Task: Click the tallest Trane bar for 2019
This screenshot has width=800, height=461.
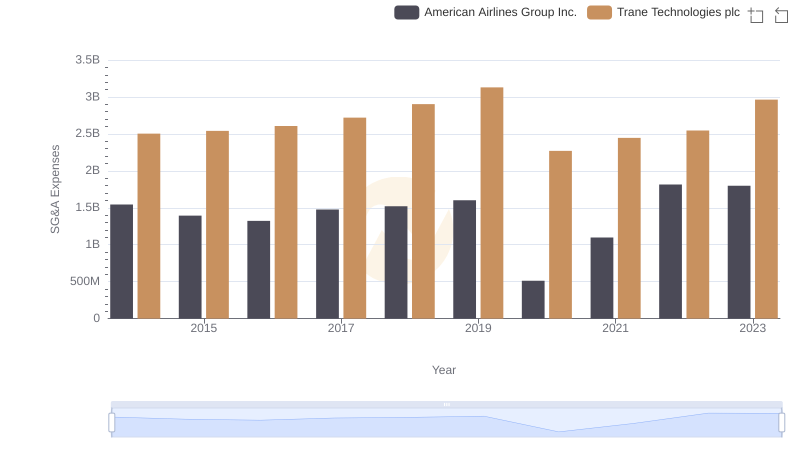Action: coord(492,203)
